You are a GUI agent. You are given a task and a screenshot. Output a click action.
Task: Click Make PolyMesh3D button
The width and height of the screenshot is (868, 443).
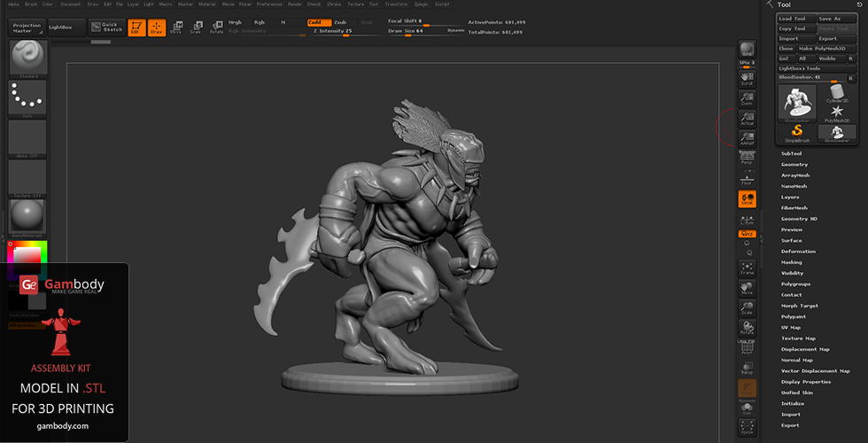(x=827, y=49)
